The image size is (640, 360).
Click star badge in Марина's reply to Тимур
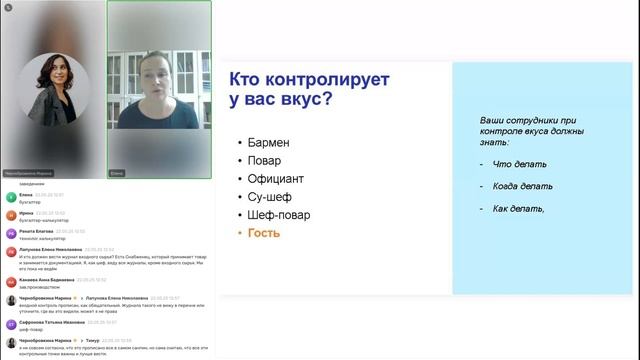point(75,340)
